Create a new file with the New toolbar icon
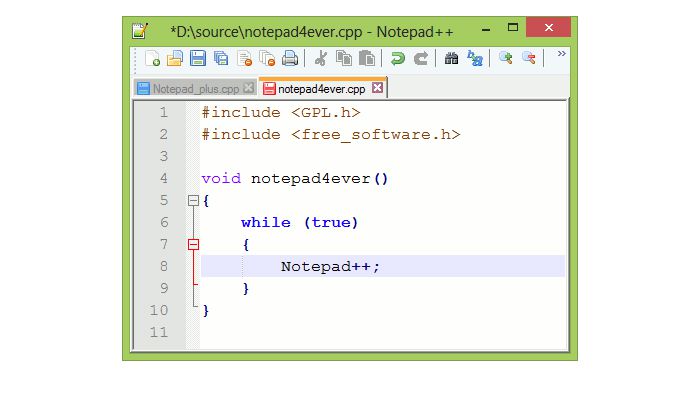The width and height of the screenshot is (700, 394). coord(152,58)
